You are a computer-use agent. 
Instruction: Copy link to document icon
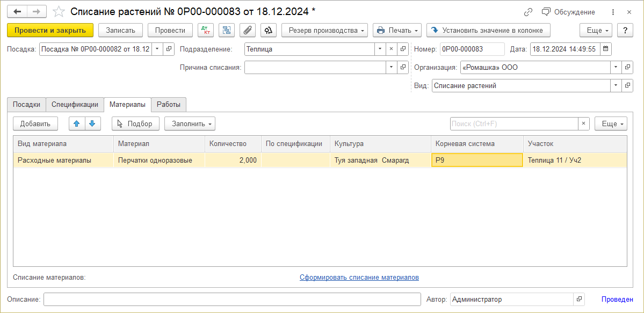point(528,12)
